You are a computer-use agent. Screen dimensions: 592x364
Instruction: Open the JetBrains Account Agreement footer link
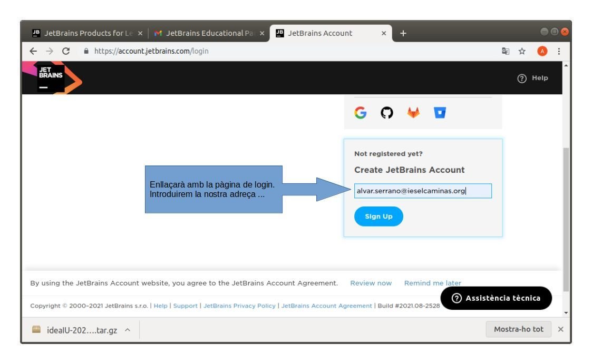tap(327, 306)
